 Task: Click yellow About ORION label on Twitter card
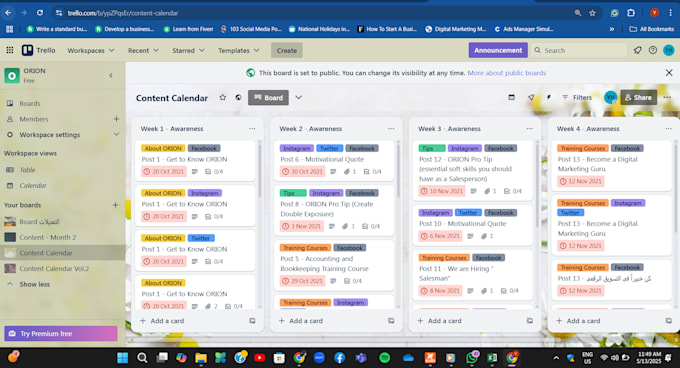click(163, 238)
